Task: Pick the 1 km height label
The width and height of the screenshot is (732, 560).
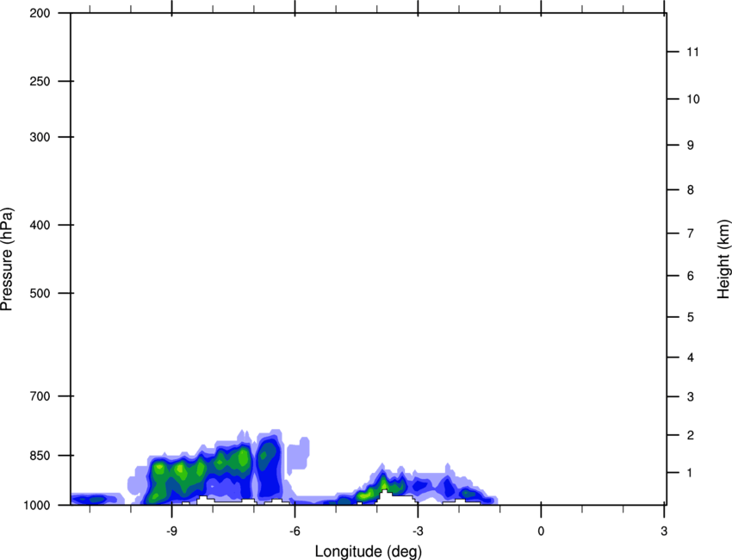Action: pyautogui.click(x=691, y=473)
